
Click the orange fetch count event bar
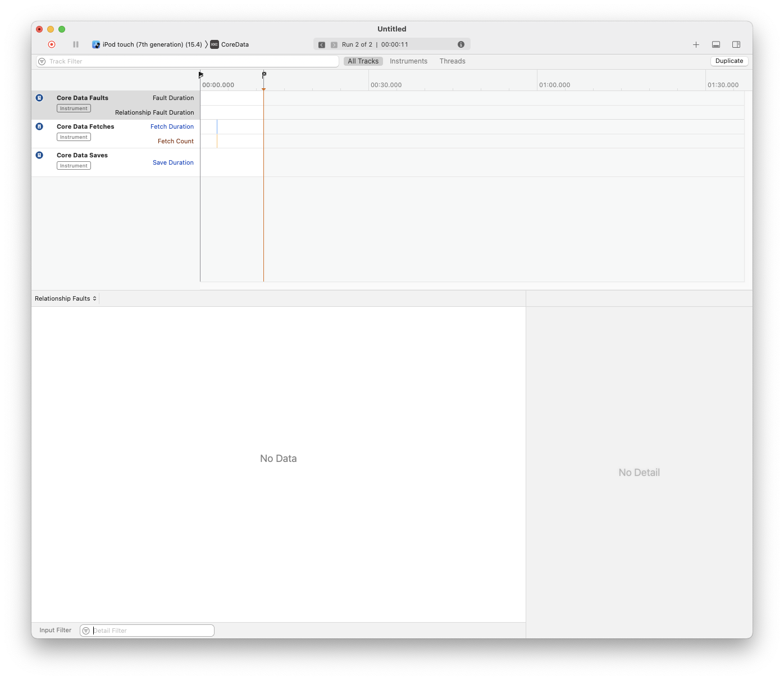tap(217, 141)
